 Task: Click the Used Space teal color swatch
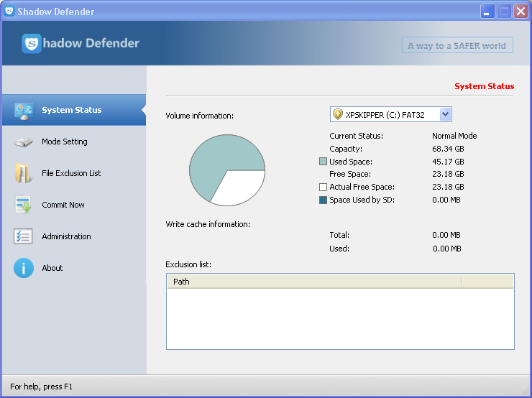click(323, 162)
